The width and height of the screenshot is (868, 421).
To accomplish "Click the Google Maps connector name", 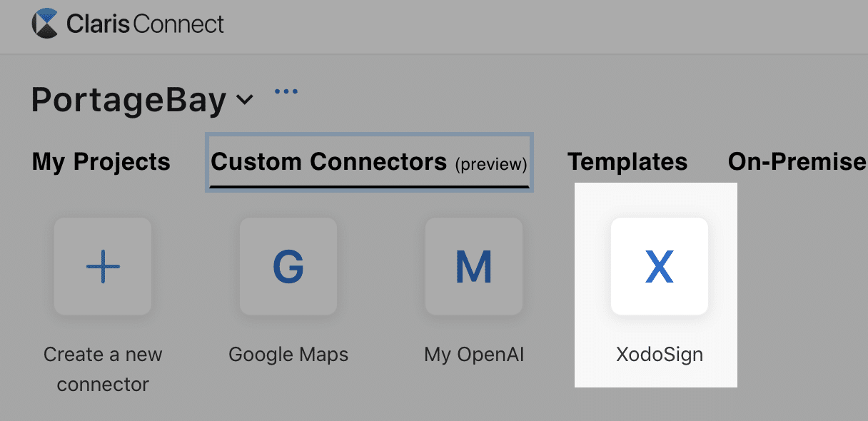I will 288,354.
